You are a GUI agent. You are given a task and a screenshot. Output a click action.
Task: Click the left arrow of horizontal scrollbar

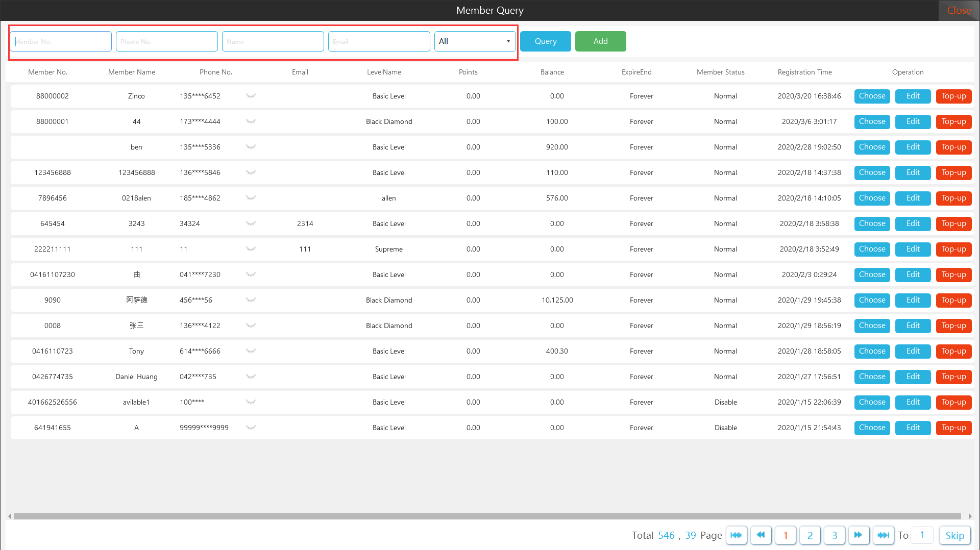coord(10,516)
